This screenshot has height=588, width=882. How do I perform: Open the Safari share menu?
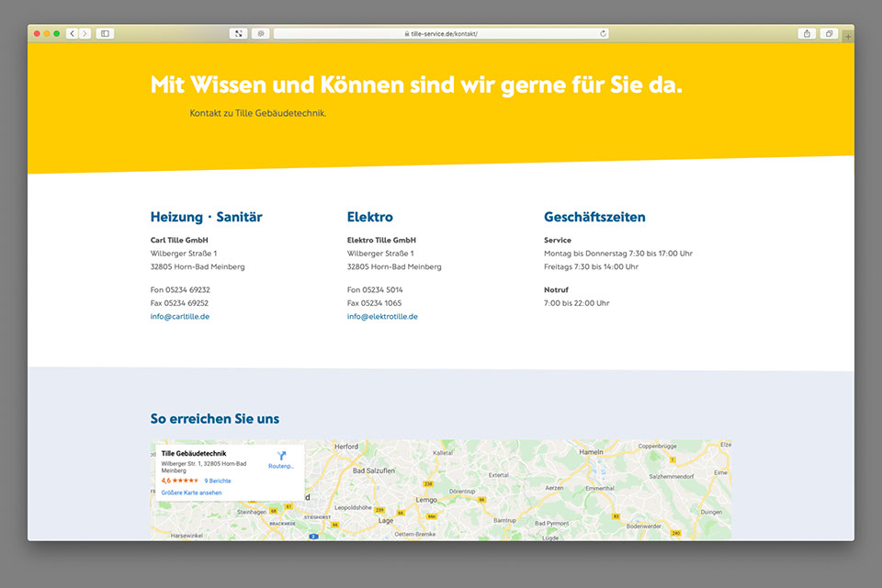click(807, 34)
